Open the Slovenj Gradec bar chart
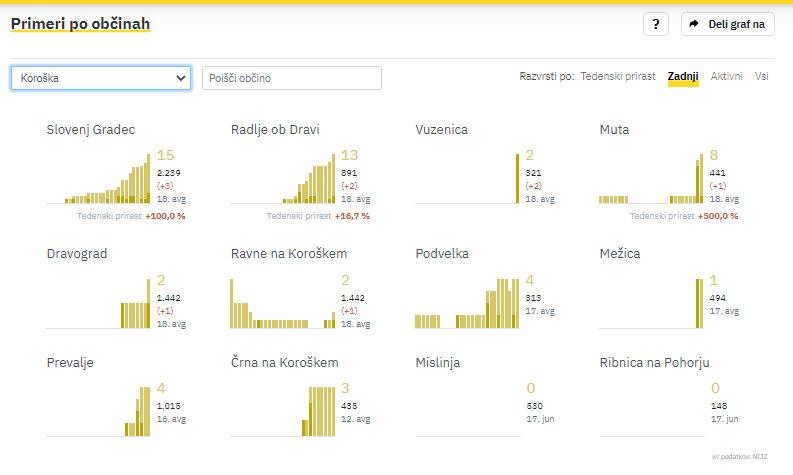 (98, 180)
